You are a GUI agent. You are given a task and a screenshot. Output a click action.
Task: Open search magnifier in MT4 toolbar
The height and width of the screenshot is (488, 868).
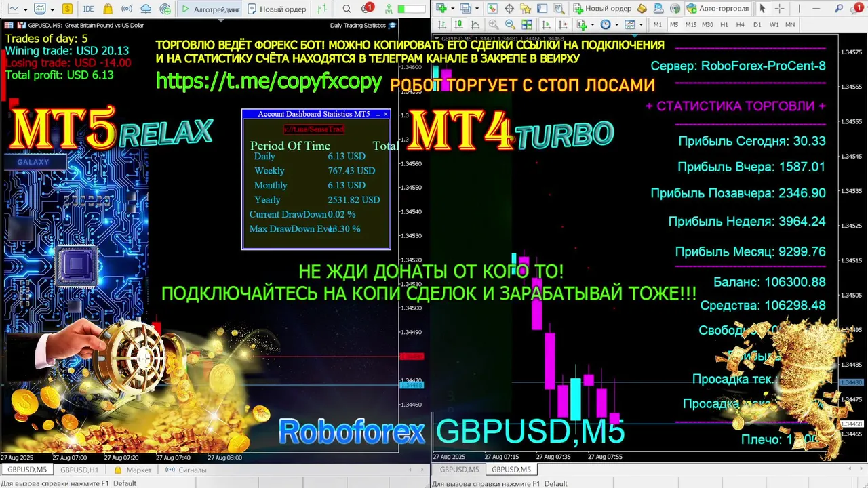click(x=838, y=9)
